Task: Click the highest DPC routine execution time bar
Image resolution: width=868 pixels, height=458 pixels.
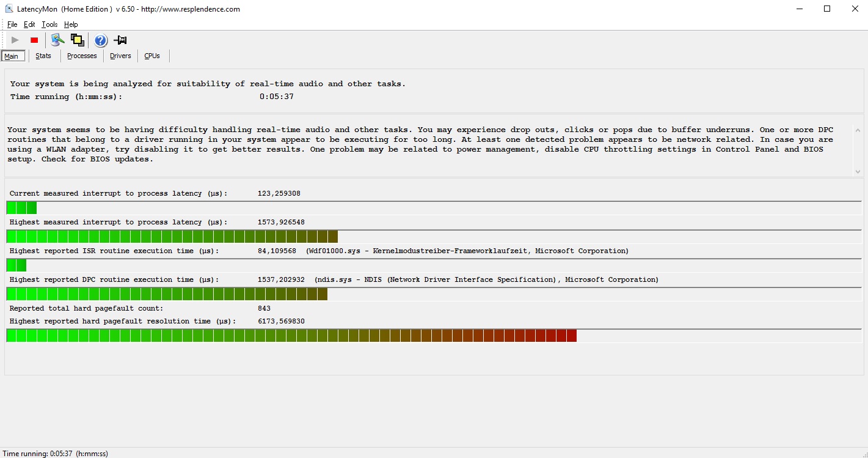Action: click(x=434, y=294)
